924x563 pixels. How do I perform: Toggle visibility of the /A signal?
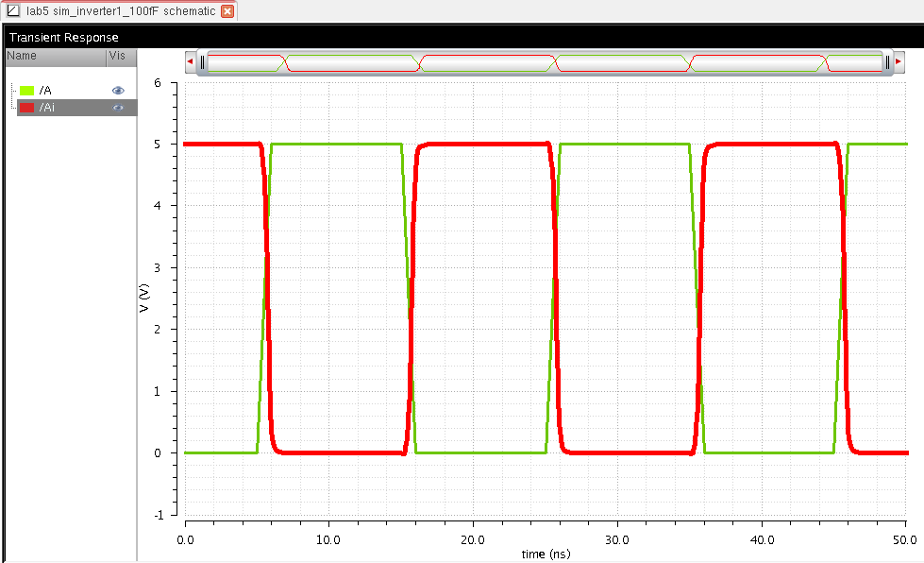(118, 91)
